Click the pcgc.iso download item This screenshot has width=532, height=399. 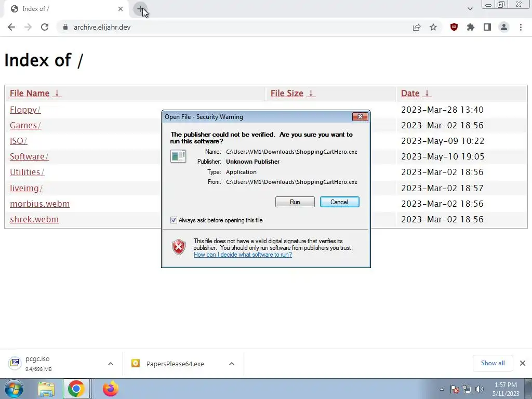click(x=54, y=364)
